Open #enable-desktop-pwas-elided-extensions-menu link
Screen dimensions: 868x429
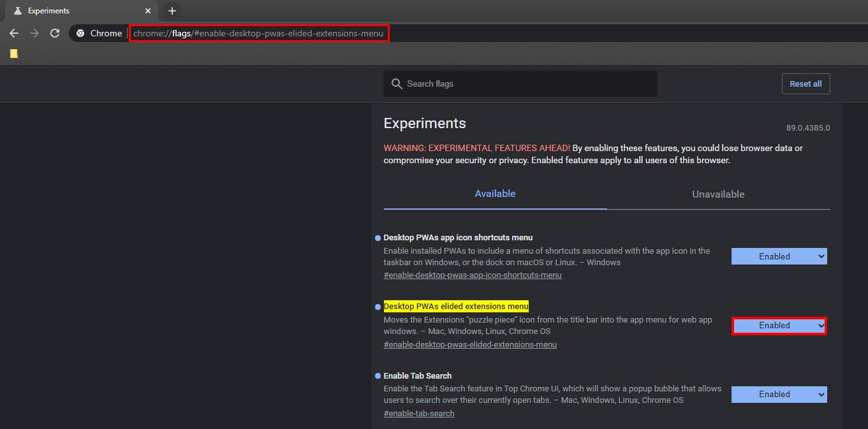click(470, 344)
